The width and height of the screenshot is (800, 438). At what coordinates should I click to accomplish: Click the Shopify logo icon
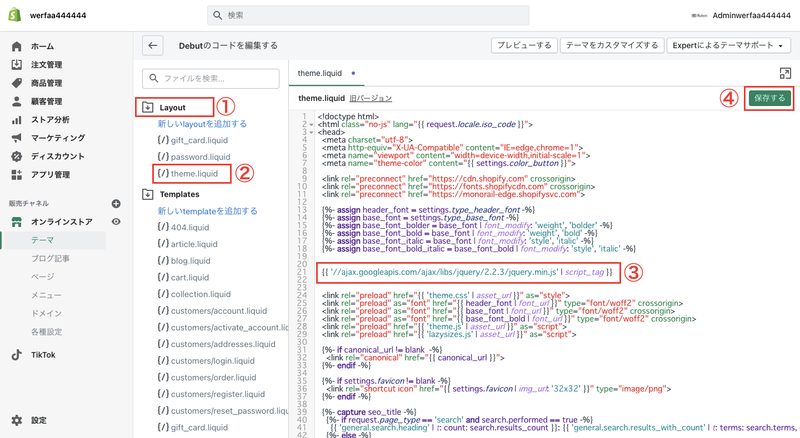coord(14,15)
